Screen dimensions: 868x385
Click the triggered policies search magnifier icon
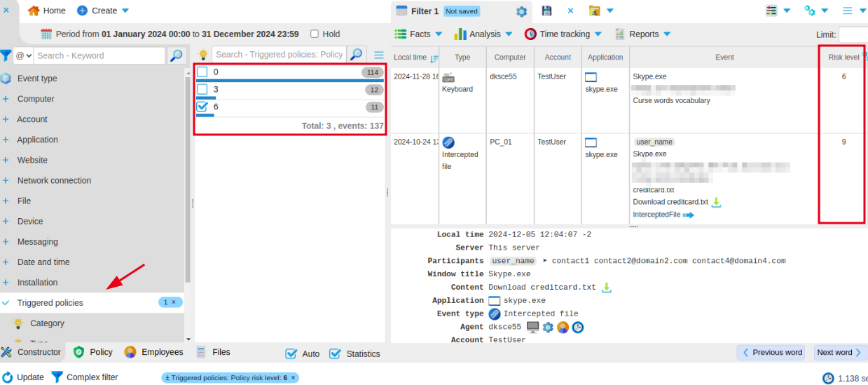tap(357, 55)
